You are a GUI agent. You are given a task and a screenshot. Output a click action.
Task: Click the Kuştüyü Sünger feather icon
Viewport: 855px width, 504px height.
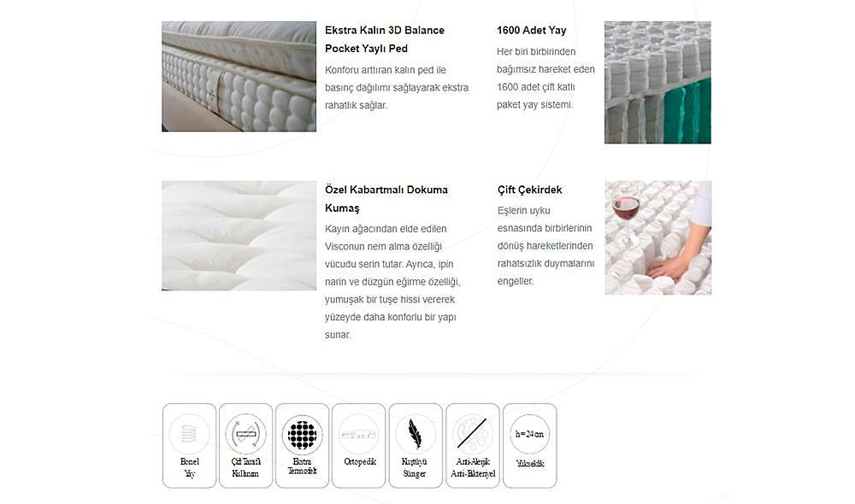pyautogui.click(x=416, y=446)
